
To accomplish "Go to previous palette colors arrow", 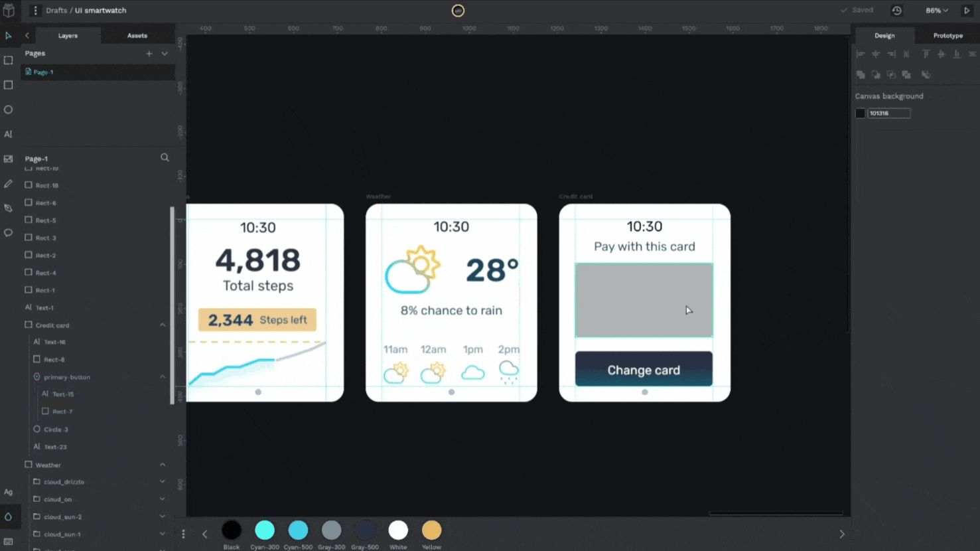I will tap(205, 534).
